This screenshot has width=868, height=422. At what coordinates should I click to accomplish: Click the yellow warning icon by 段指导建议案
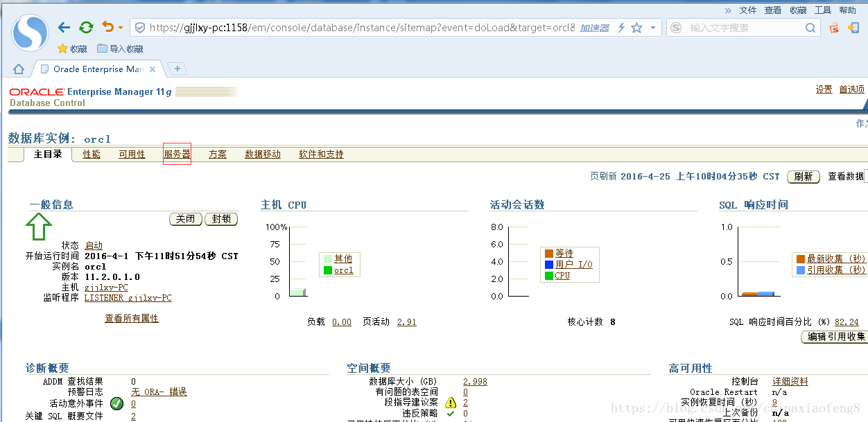(451, 403)
